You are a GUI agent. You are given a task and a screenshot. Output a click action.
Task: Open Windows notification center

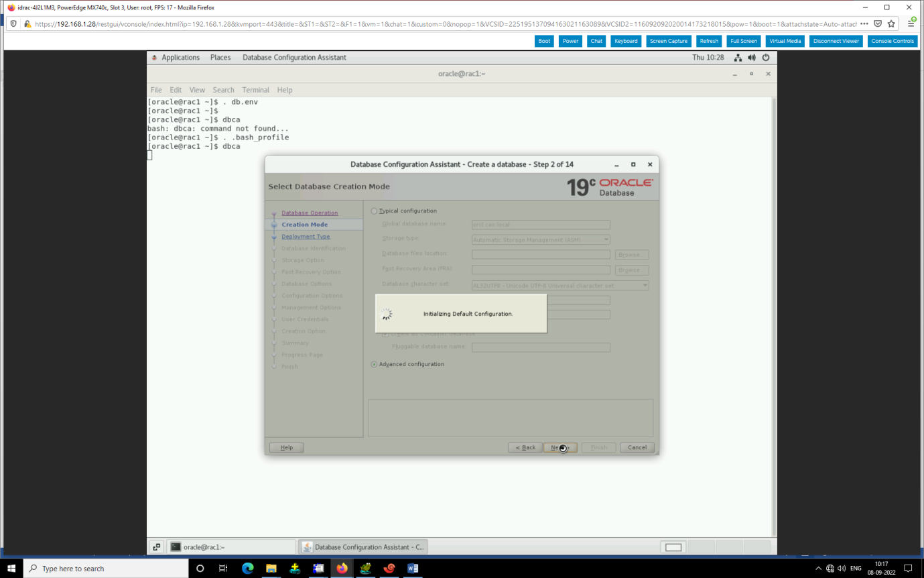[x=909, y=569]
